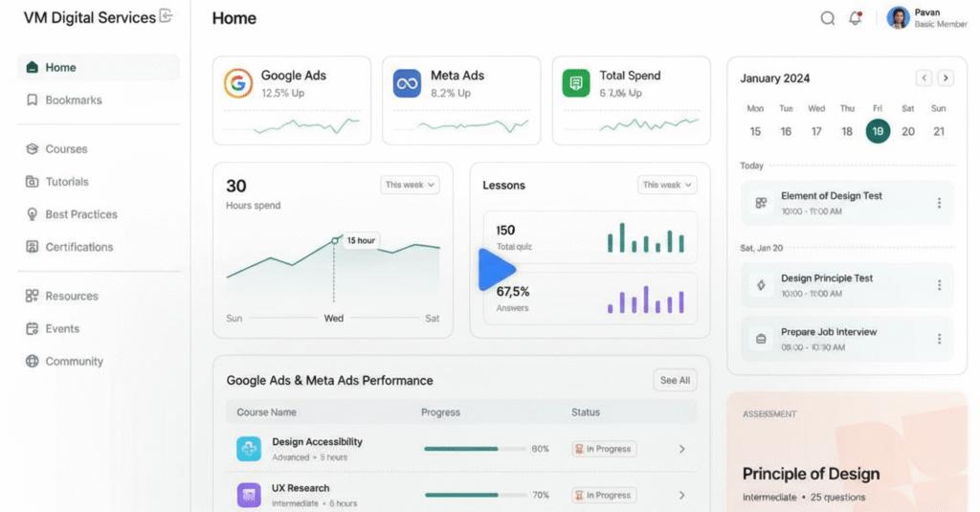Screen dimensions: 980x512
Task: Click the See All button
Action: click(x=675, y=380)
